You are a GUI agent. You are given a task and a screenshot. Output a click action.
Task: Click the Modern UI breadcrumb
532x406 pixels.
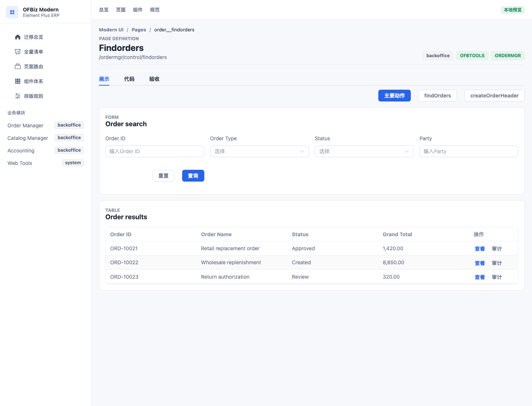pyautogui.click(x=111, y=30)
